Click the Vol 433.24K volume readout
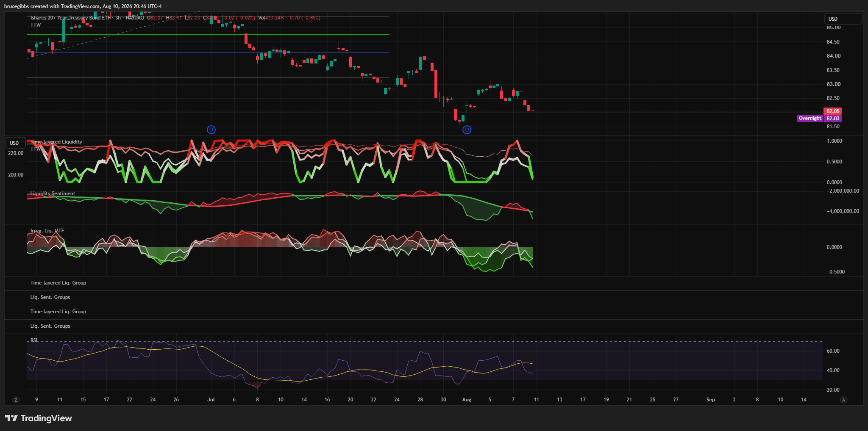The image size is (868, 431). click(271, 18)
